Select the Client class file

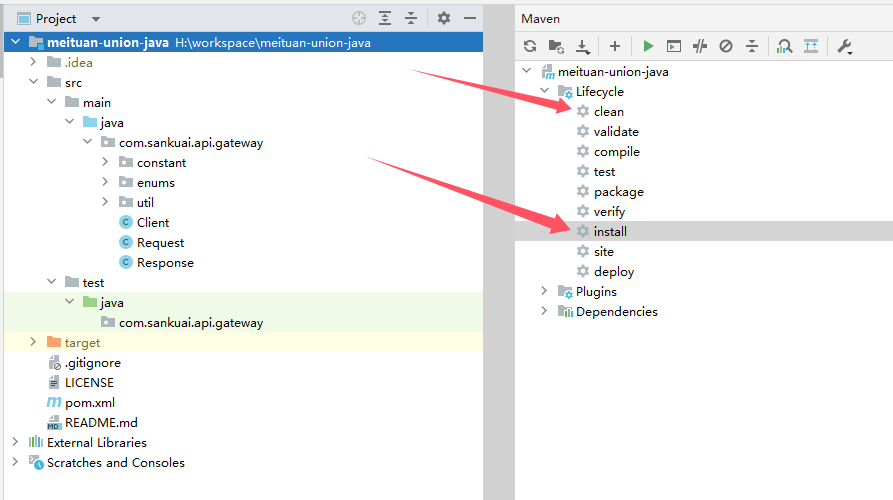[x=153, y=222]
